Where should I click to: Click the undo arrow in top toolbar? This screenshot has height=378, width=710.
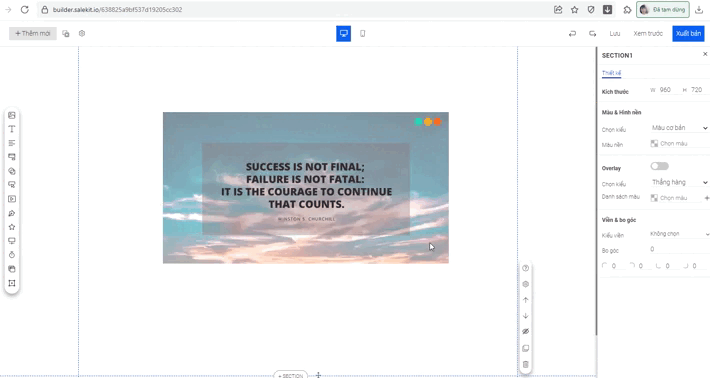coord(572,33)
